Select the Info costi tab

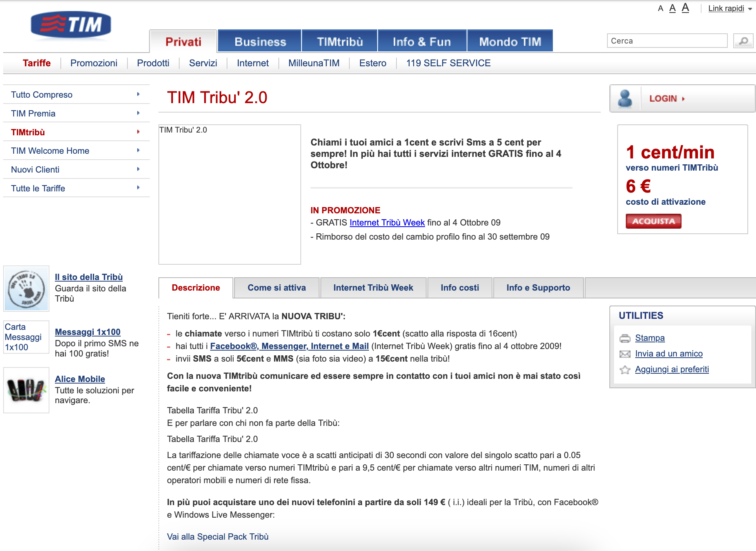pos(460,288)
